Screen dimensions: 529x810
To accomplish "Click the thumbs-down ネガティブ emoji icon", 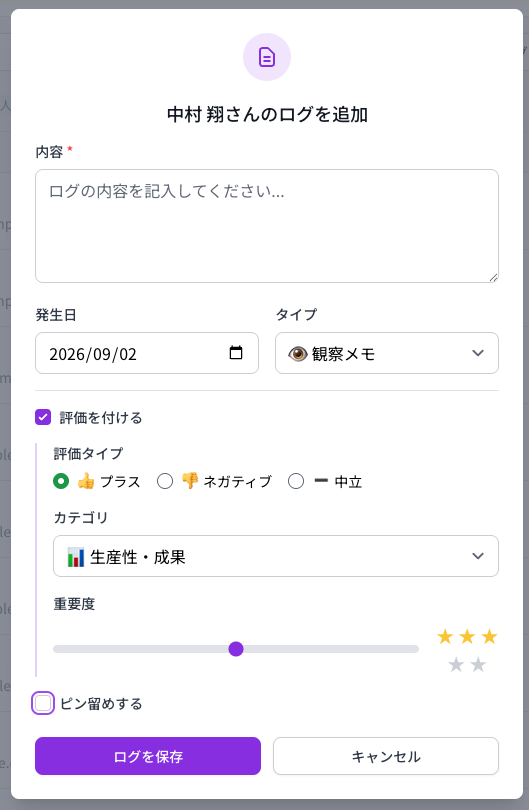I will point(190,481).
